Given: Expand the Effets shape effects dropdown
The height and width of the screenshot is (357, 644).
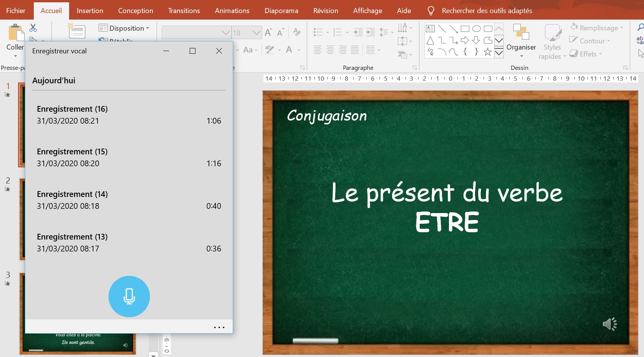Looking at the screenshot, I should (x=600, y=54).
